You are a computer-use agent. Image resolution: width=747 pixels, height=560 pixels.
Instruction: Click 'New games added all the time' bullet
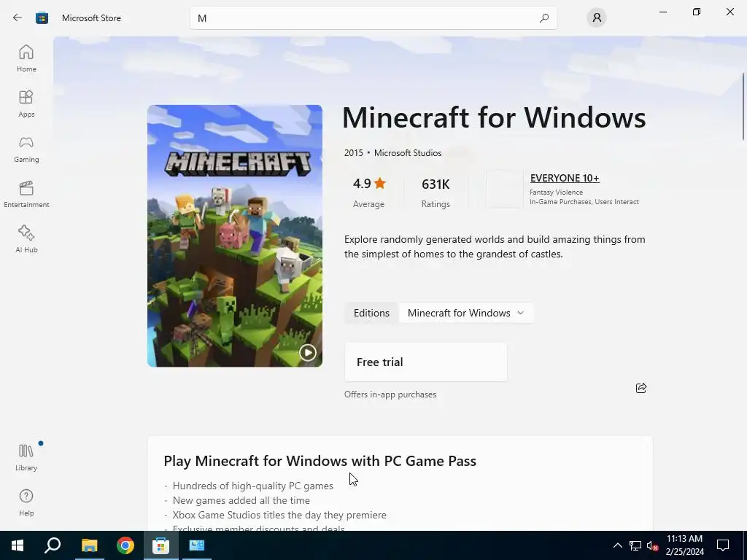[241, 500]
